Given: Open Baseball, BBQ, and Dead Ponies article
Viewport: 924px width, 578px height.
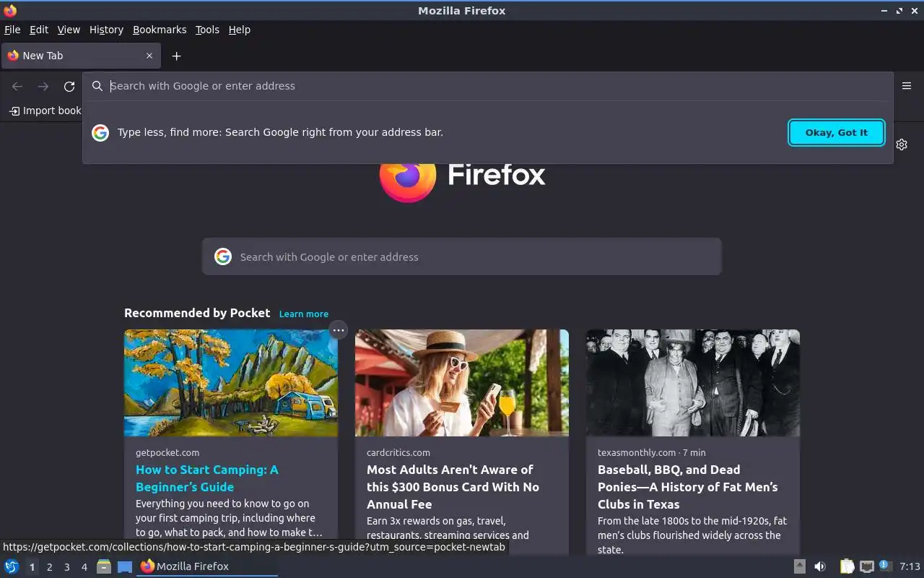Looking at the screenshot, I should click(x=688, y=487).
